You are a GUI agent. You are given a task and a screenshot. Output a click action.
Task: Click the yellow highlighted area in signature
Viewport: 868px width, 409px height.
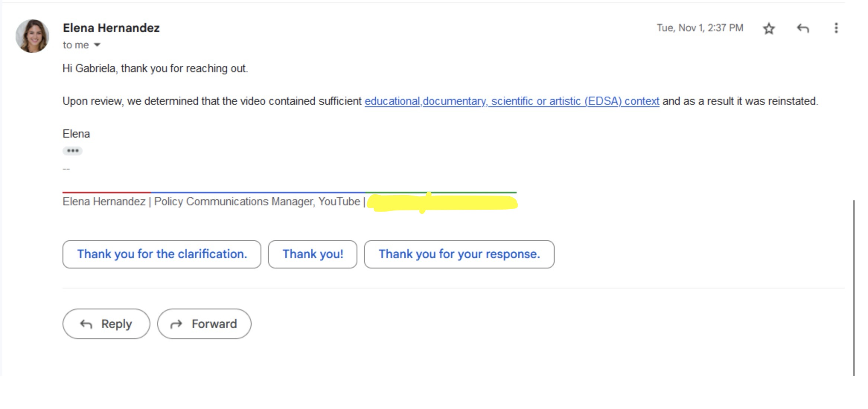(x=442, y=203)
